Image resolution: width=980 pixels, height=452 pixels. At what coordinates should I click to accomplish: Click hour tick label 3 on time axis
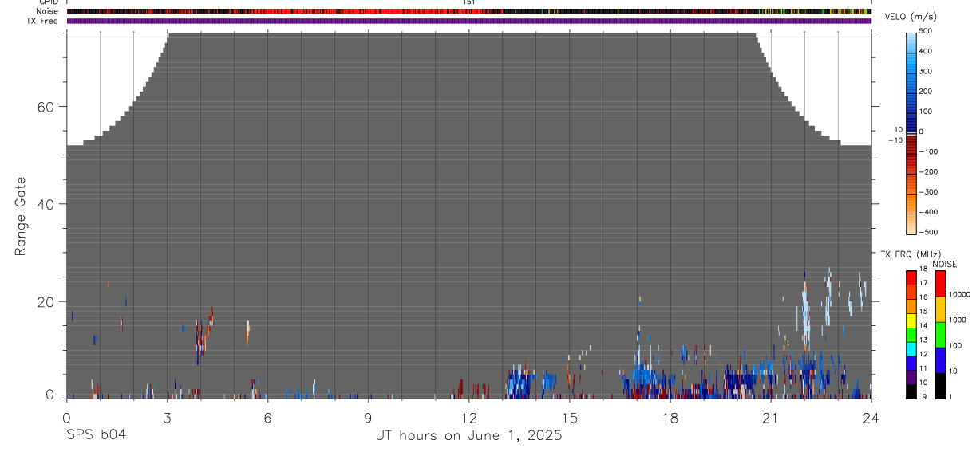(168, 417)
